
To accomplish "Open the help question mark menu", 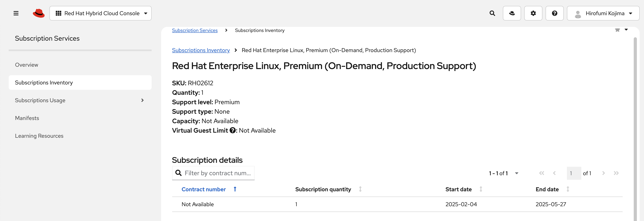I will [554, 13].
